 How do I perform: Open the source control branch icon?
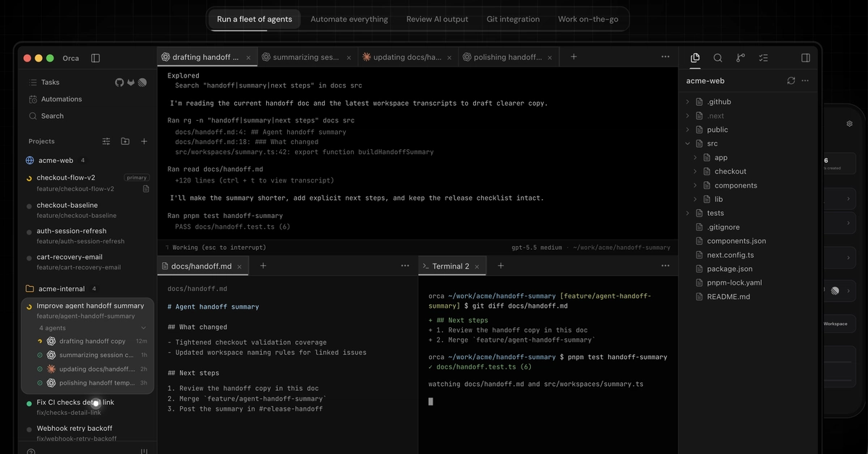[740, 58]
